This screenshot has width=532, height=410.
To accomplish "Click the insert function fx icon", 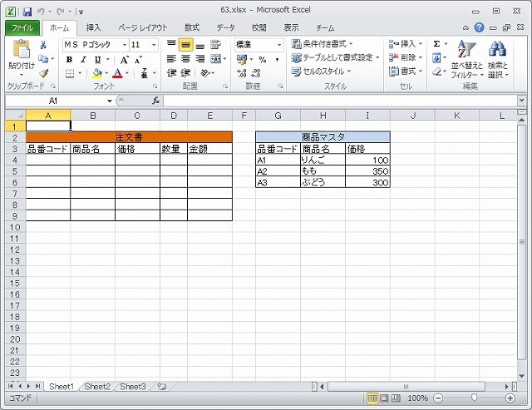I will [x=155, y=101].
